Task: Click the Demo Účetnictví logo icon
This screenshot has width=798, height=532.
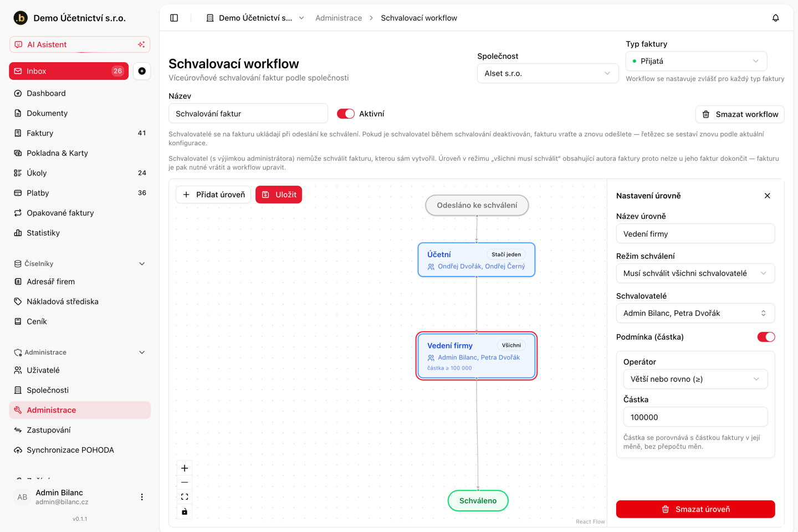Action: (x=21, y=18)
